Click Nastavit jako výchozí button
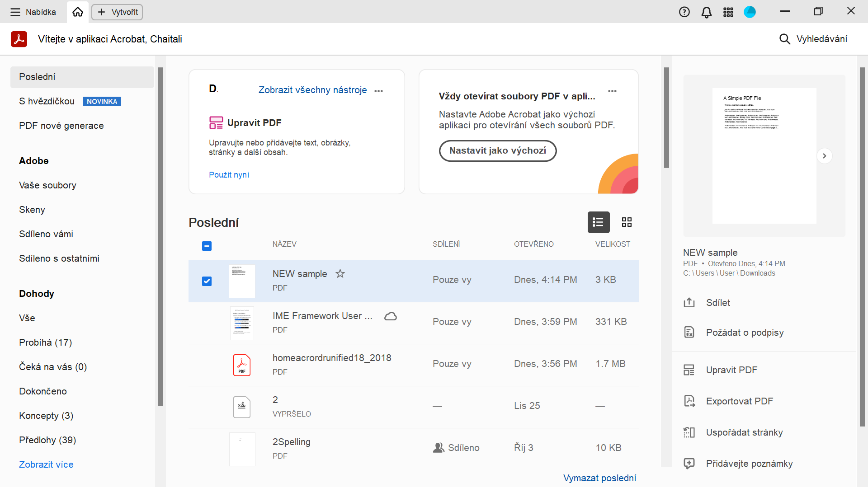 pos(497,150)
